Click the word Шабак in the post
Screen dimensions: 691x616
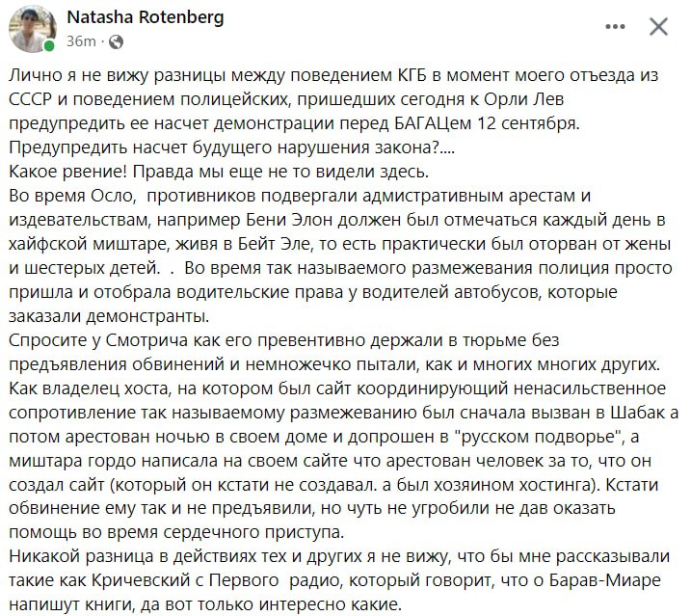point(638,413)
